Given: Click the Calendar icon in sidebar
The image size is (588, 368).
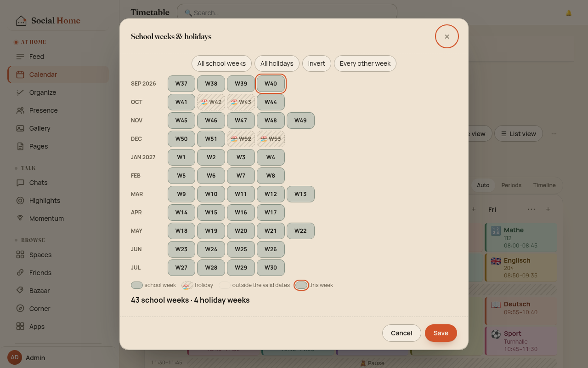Looking at the screenshot, I should (x=20, y=75).
